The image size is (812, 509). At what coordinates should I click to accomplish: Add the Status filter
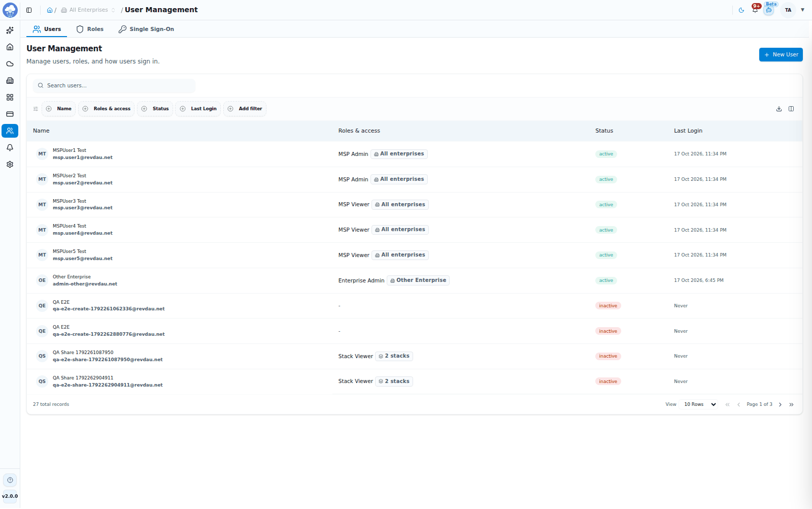click(155, 109)
